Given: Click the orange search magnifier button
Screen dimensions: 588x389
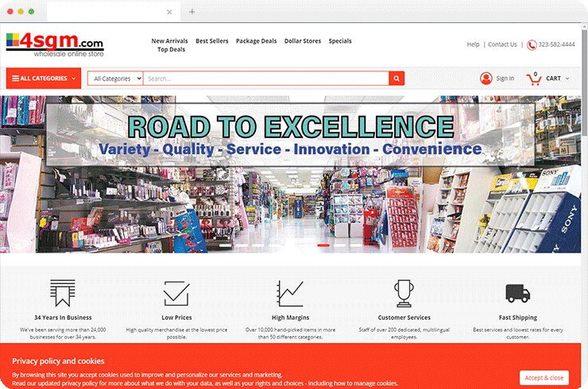Looking at the screenshot, I should point(397,79).
